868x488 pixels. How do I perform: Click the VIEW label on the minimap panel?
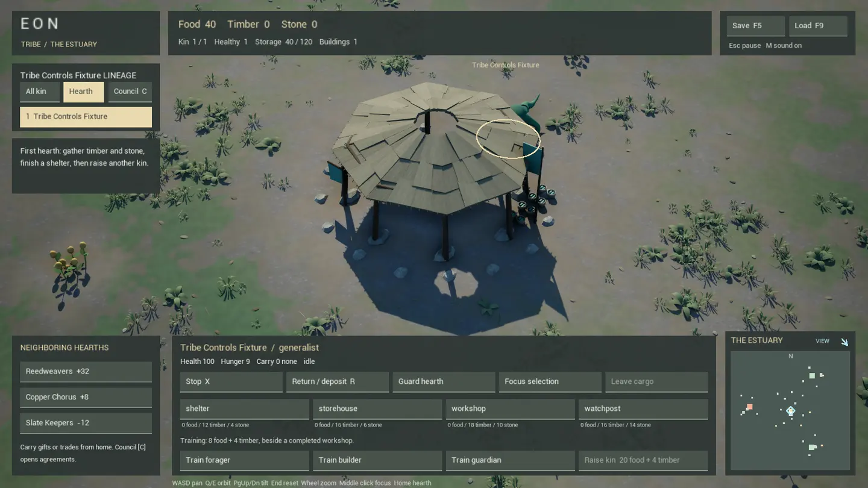pyautogui.click(x=822, y=341)
